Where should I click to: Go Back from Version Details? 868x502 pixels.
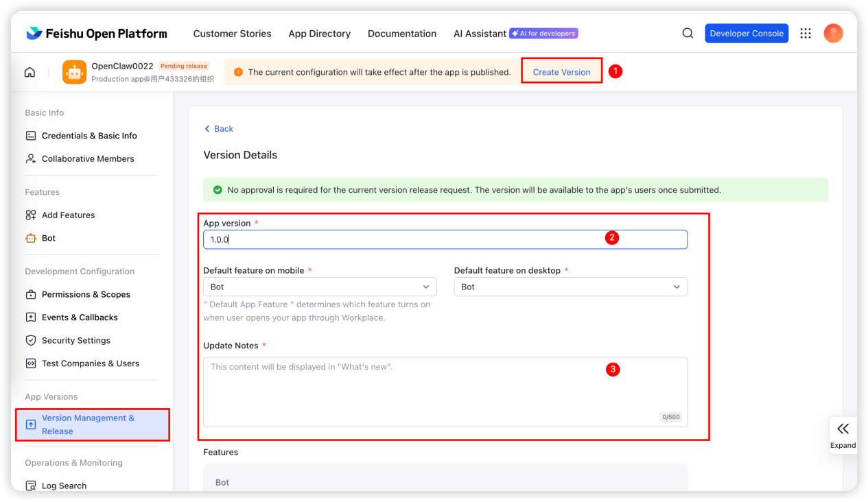219,129
